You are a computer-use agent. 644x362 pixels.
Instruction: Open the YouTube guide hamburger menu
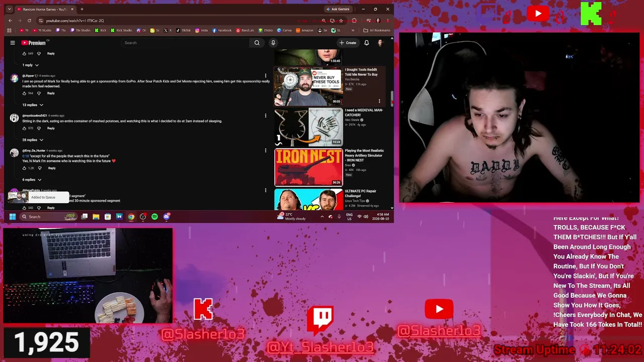(x=13, y=43)
